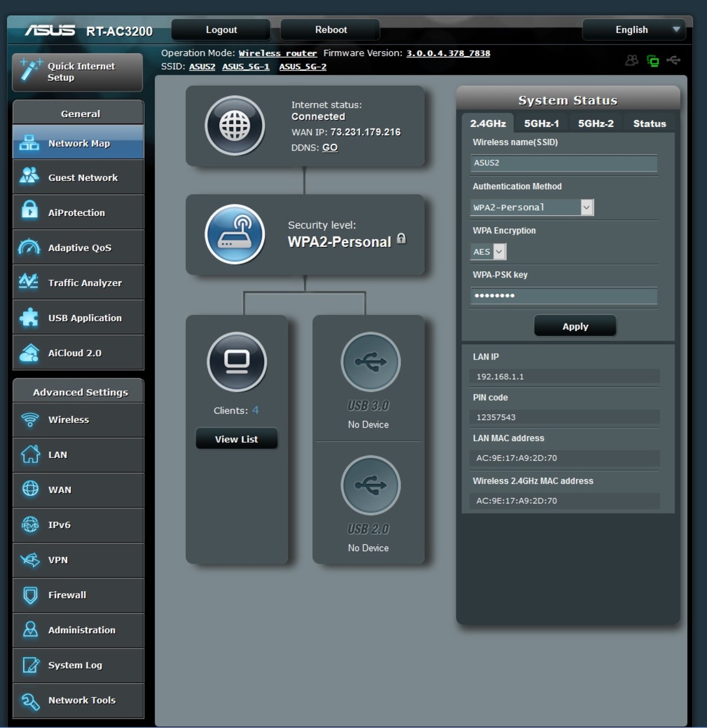This screenshot has width=707, height=728.
Task: Click the Logout button
Action: point(221,30)
